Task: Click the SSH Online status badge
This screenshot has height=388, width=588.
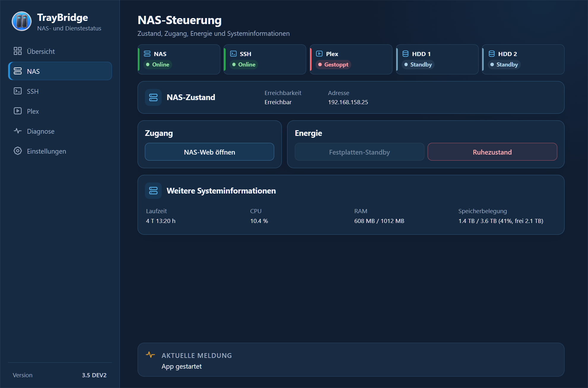Action: click(x=244, y=64)
